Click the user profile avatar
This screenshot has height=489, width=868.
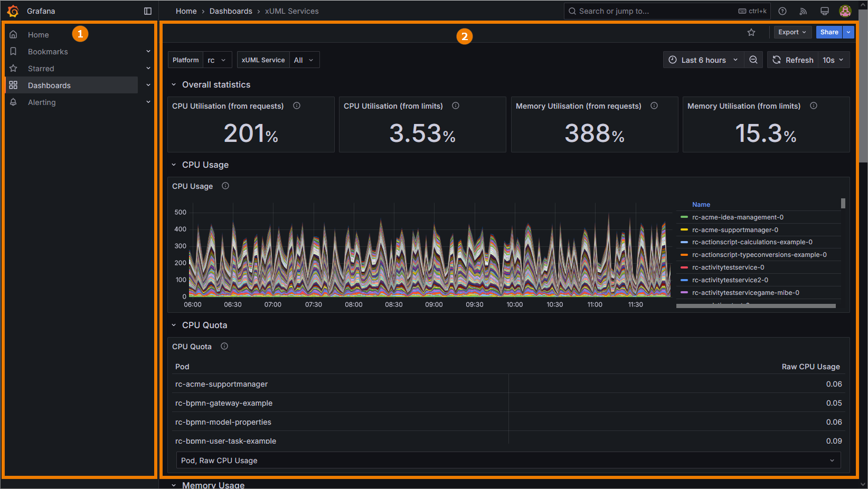tap(845, 11)
